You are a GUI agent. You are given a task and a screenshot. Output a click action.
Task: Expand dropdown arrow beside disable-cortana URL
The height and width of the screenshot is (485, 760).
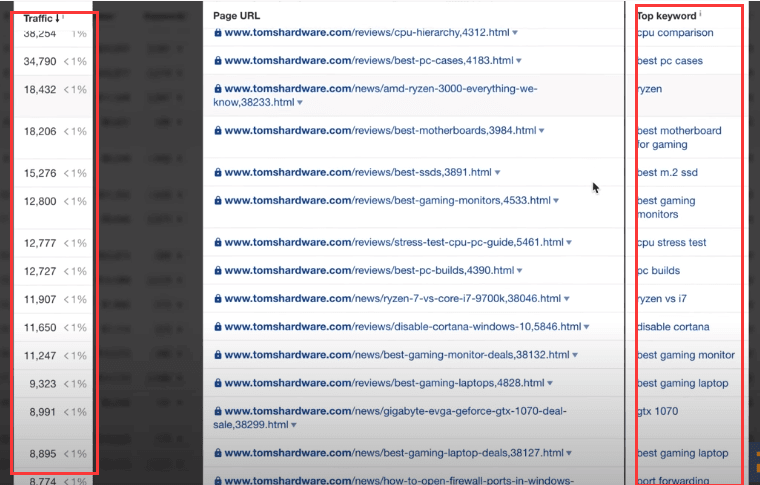[x=586, y=327]
